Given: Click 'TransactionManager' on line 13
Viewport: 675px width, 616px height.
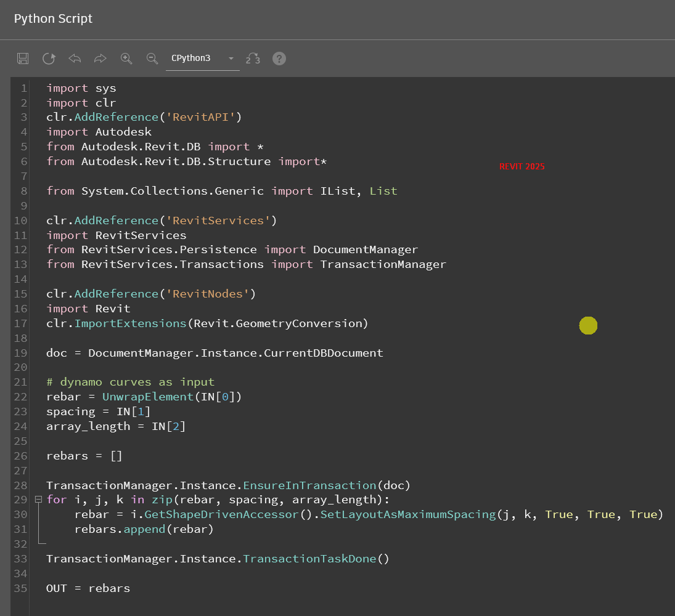Looking at the screenshot, I should (x=383, y=264).
